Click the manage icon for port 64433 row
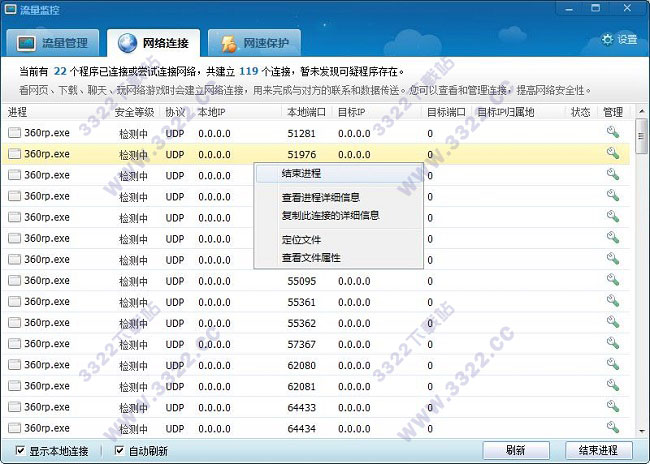This screenshot has width=650, height=464. coord(613,406)
